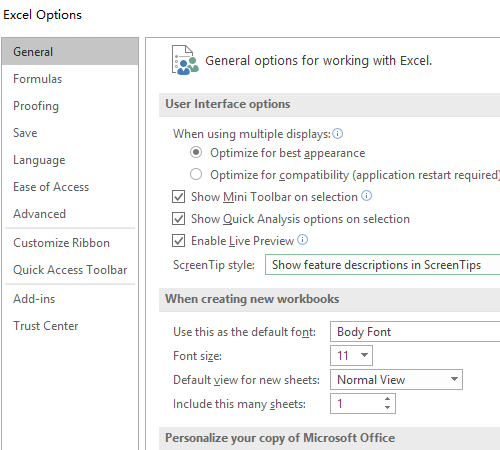This screenshot has width=500, height=450.
Task: Click the General options people icon
Action: click(185, 60)
